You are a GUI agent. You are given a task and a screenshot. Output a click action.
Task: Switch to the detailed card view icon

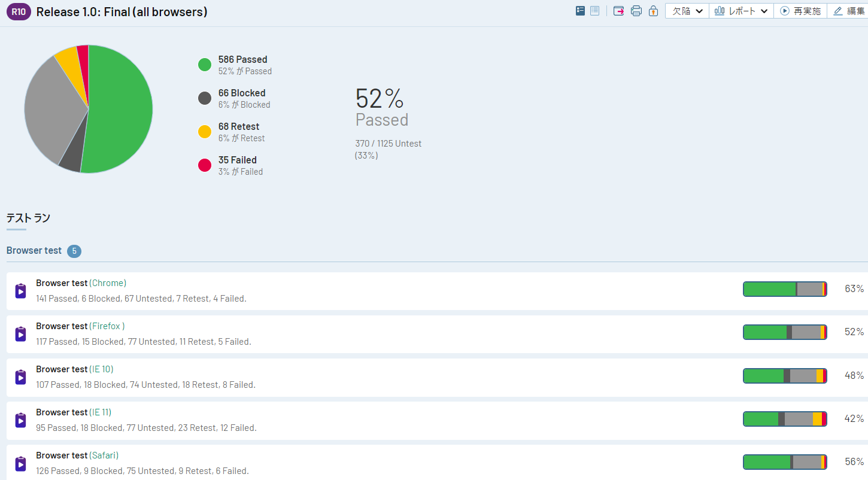(580, 11)
